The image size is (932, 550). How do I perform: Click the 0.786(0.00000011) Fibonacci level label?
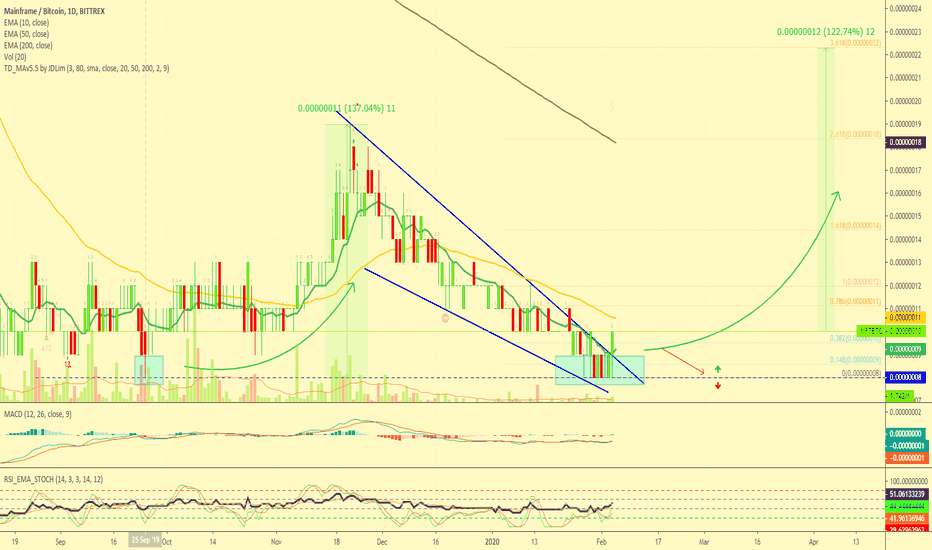pyautogui.click(x=856, y=301)
